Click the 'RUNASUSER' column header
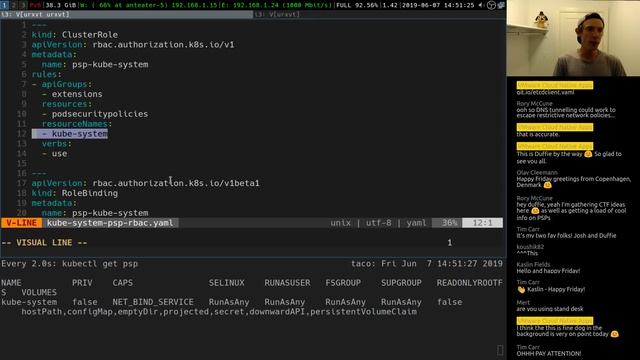The height and width of the screenshot is (360, 640). coord(287,283)
